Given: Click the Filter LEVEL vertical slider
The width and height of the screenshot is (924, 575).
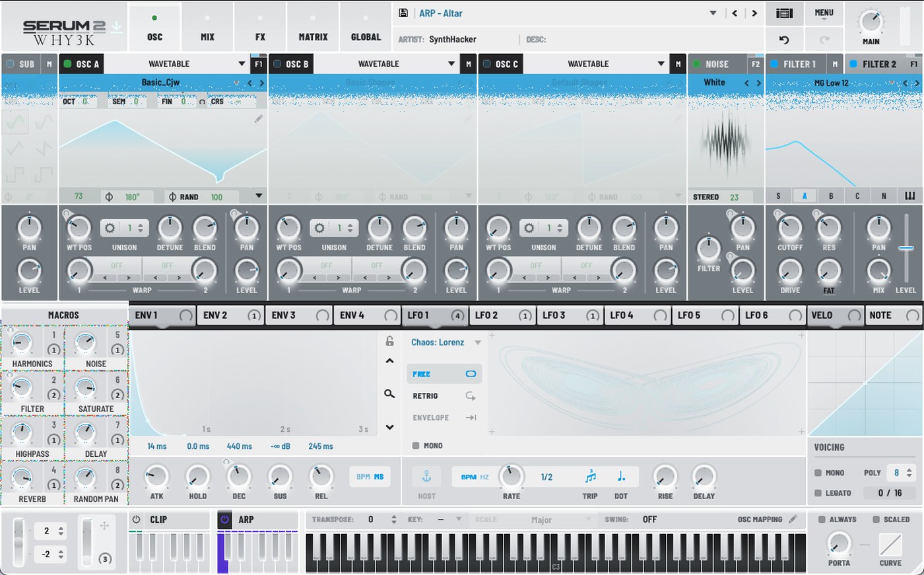Looking at the screenshot, I should (x=906, y=248).
